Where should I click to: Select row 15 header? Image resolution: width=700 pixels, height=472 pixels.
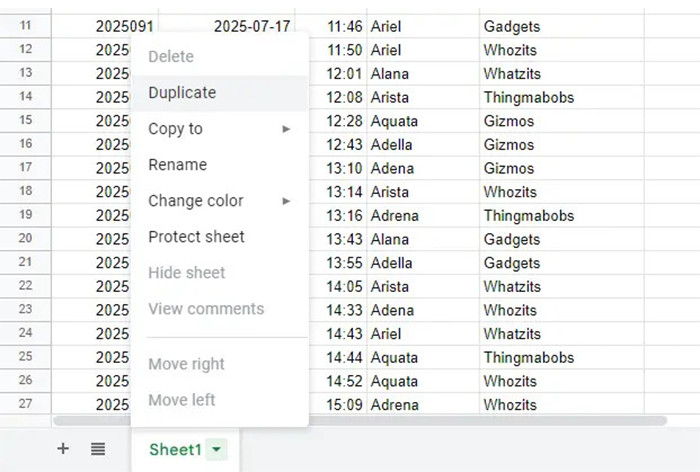[26, 121]
